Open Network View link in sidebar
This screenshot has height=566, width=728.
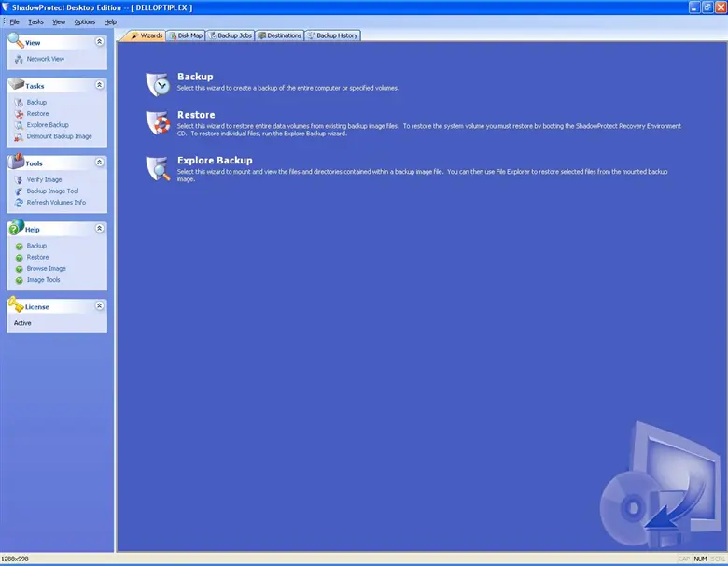click(x=46, y=59)
